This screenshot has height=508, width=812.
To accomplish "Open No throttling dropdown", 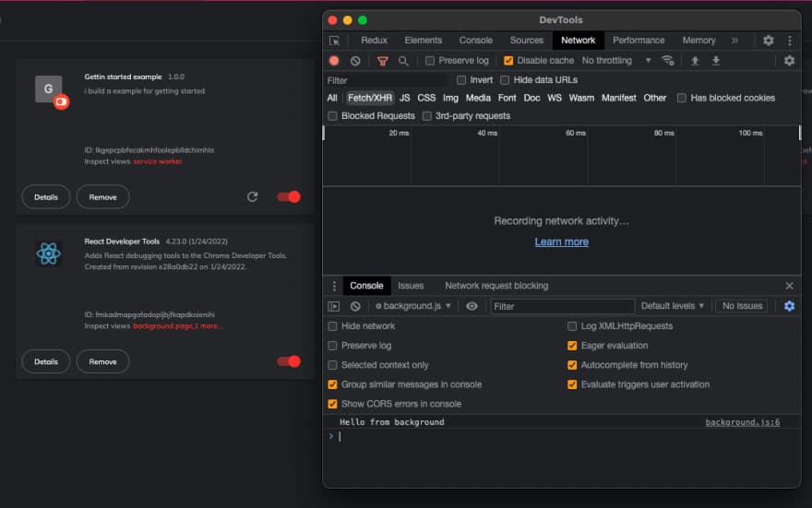I will pyautogui.click(x=616, y=61).
